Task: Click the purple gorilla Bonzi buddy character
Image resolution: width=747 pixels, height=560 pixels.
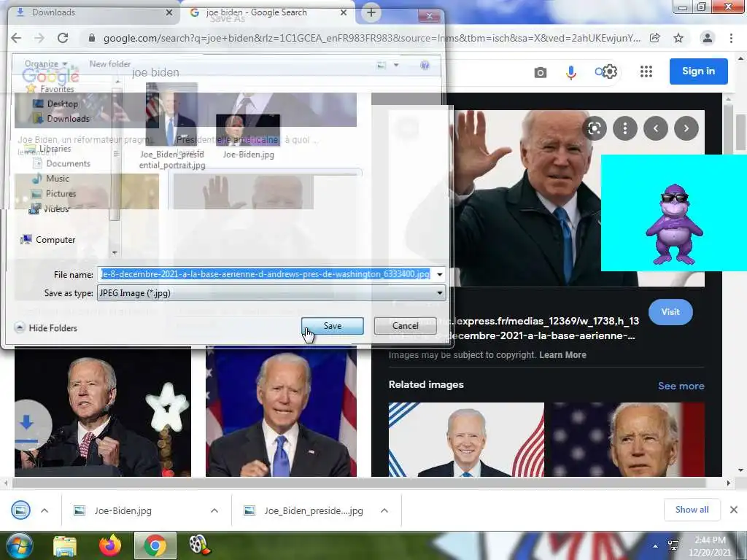Action: [x=673, y=224]
